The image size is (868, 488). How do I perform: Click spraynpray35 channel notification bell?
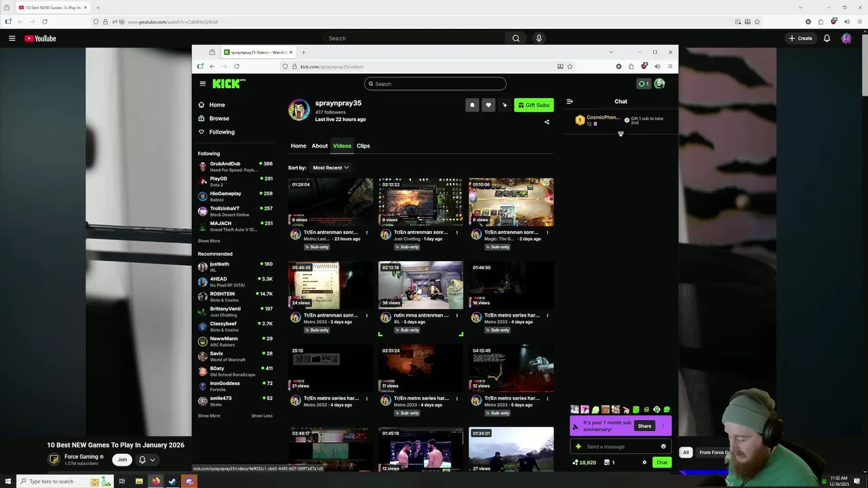[472, 105]
